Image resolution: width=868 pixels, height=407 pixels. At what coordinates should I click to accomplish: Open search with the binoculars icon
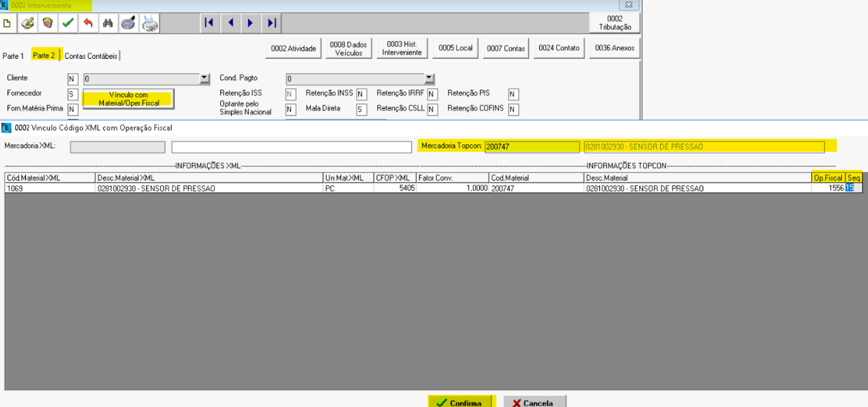tap(107, 23)
